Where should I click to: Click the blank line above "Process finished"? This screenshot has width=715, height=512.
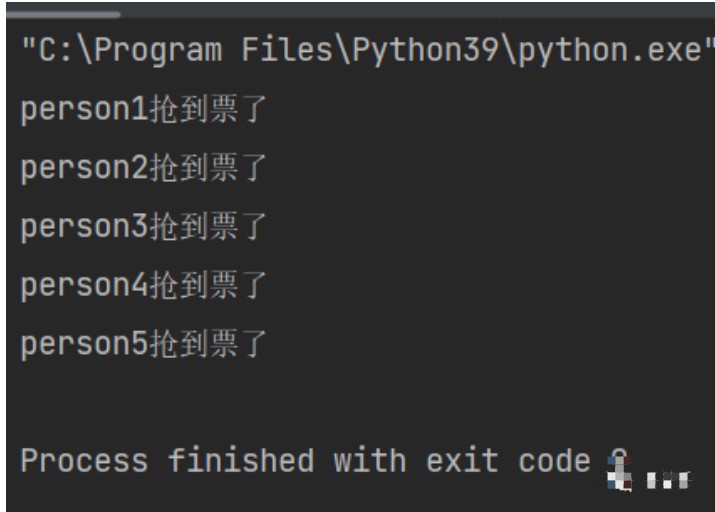[x=300, y=402]
